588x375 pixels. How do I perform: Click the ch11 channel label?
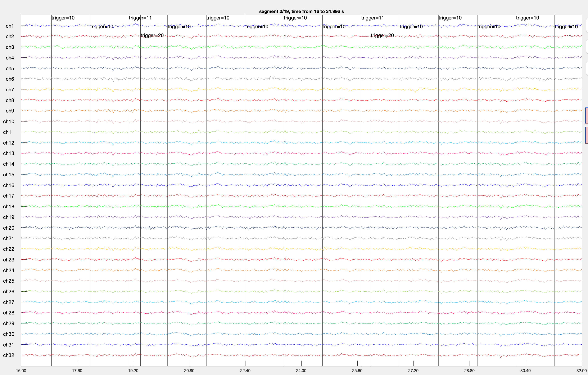[x=9, y=132]
